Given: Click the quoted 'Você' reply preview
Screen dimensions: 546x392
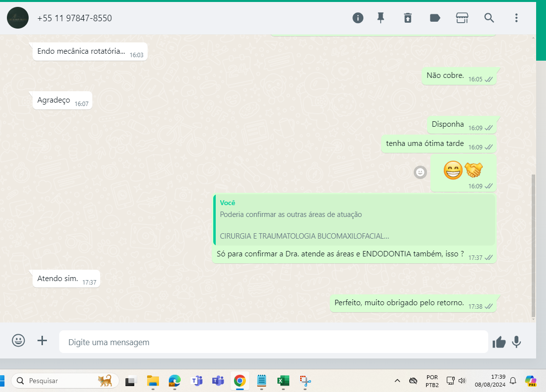Looking at the screenshot, I should [354, 219].
